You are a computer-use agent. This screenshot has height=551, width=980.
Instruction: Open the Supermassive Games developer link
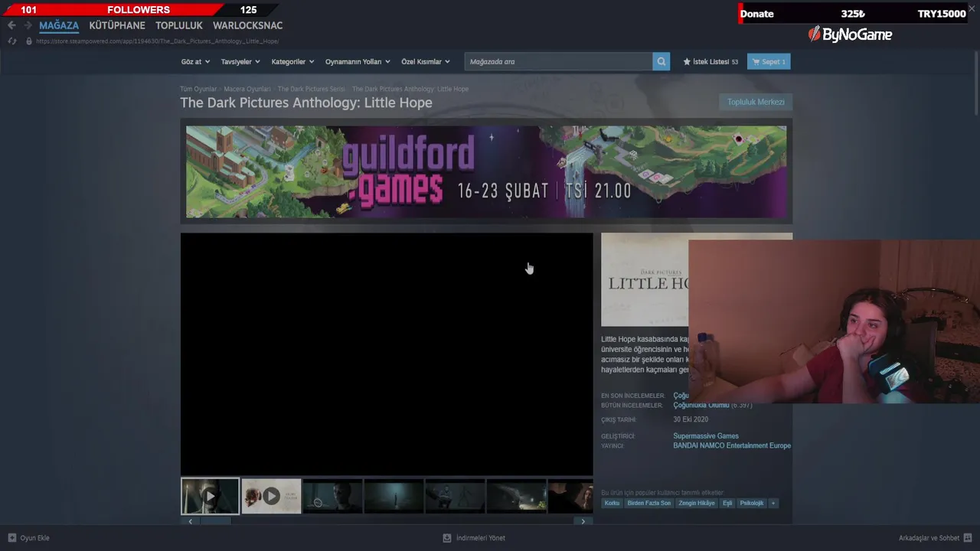pos(706,436)
